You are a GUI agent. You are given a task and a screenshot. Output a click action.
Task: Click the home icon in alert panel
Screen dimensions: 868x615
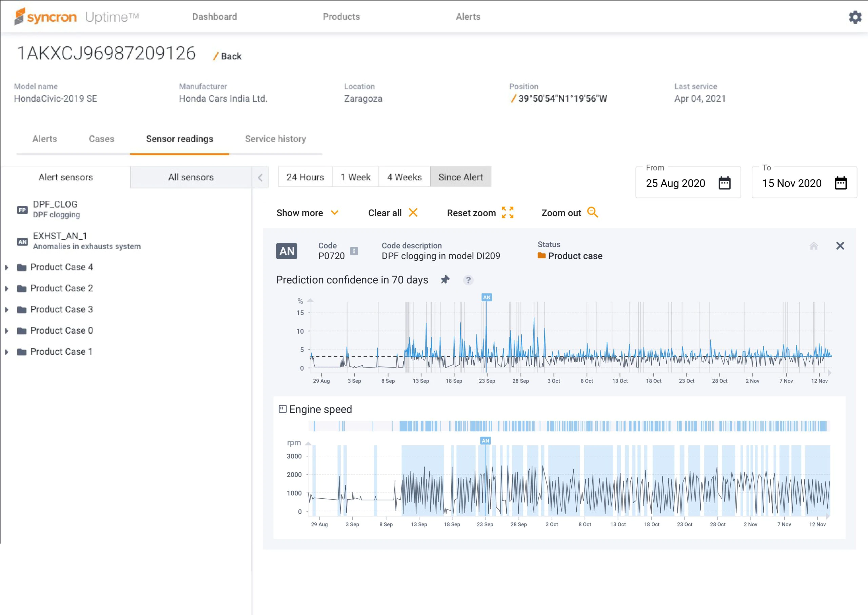click(813, 246)
